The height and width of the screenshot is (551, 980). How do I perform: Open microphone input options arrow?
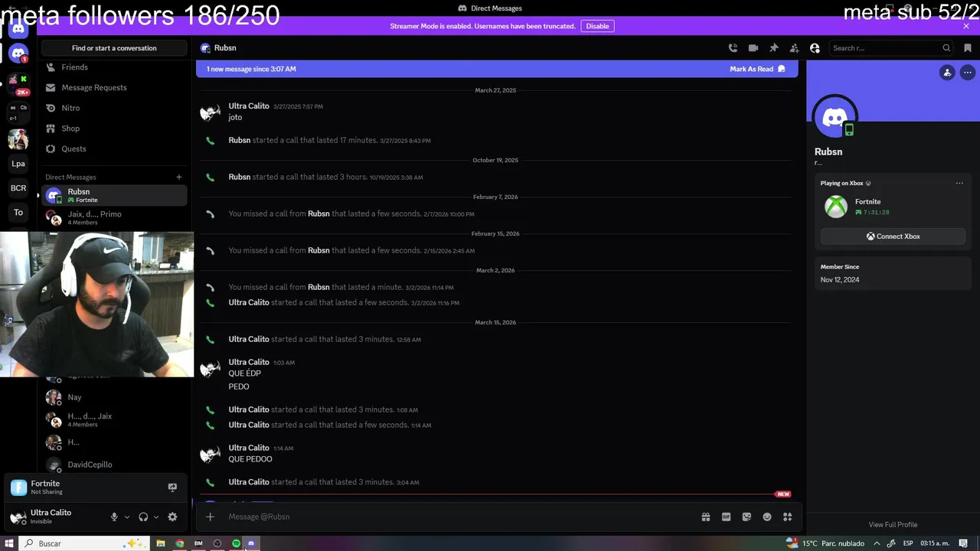(x=127, y=517)
